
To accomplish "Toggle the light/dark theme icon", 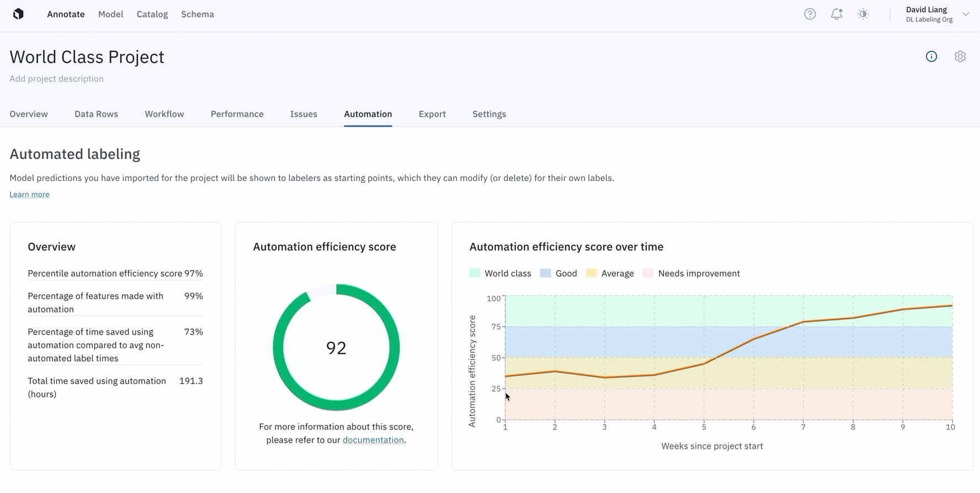I will click(863, 14).
